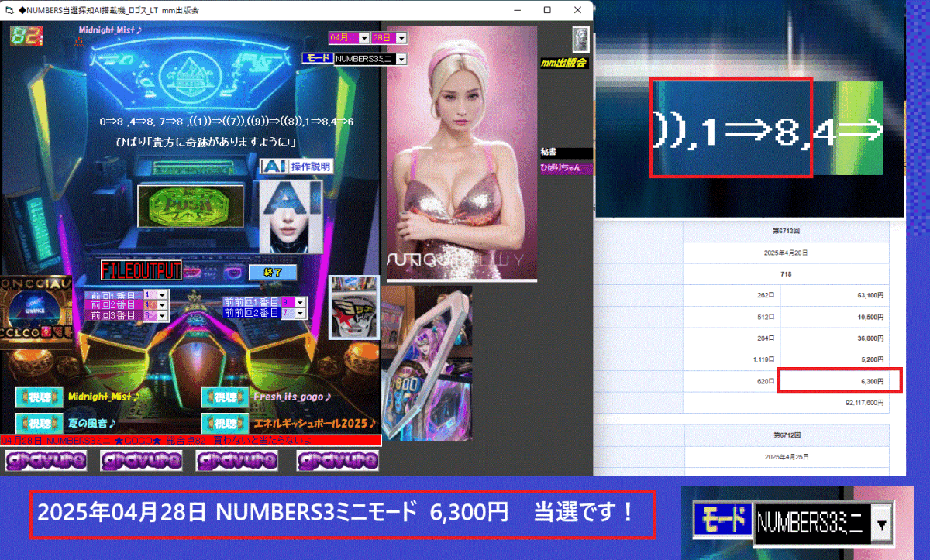
Task: Open the AI 操作説明 help button
Action: tap(297, 166)
